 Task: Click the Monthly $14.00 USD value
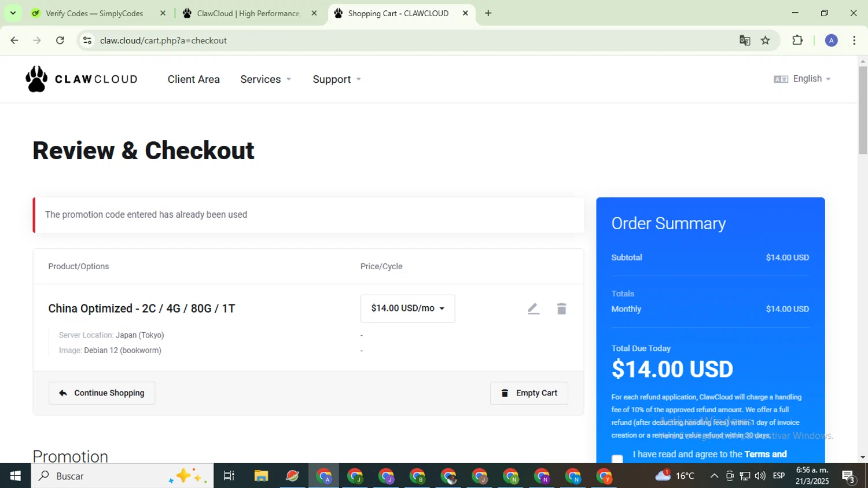point(788,309)
